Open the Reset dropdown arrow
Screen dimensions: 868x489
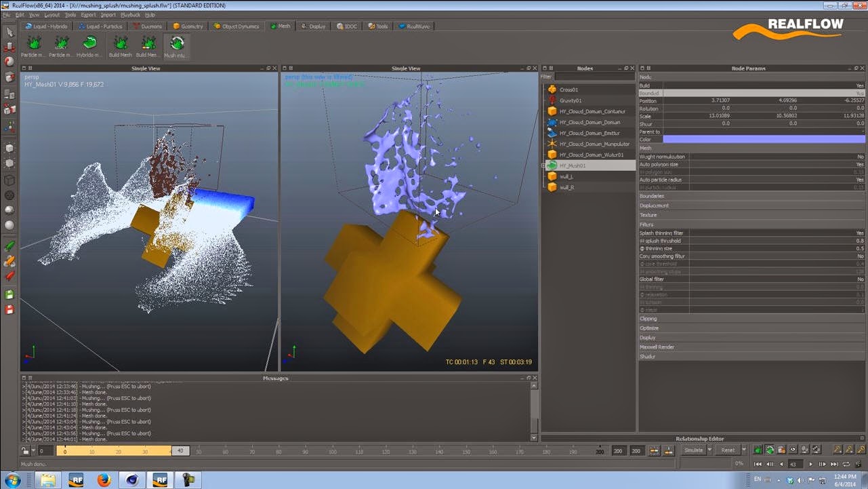click(x=744, y=450)
